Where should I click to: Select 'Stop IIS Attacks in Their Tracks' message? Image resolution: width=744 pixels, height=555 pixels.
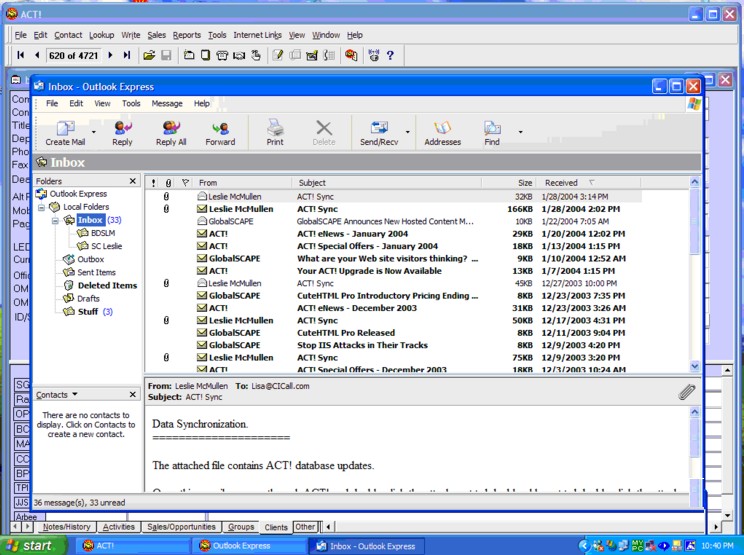pos(394,345)
